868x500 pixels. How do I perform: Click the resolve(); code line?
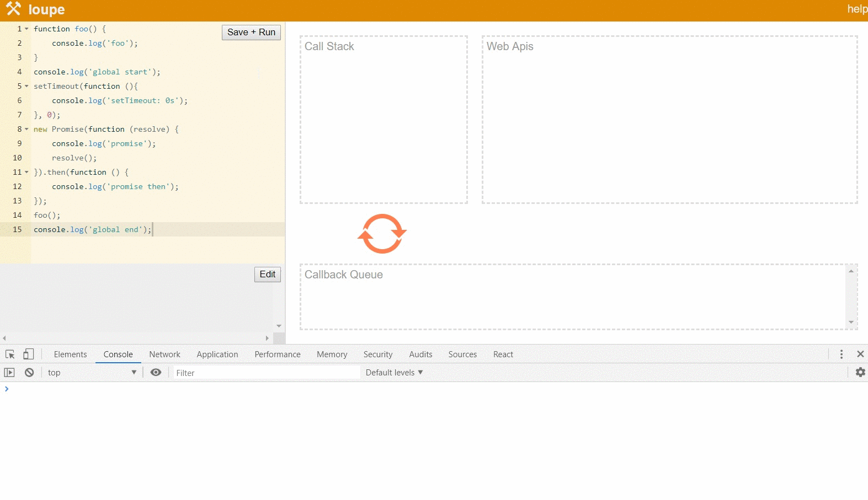[x=74, y=158]
